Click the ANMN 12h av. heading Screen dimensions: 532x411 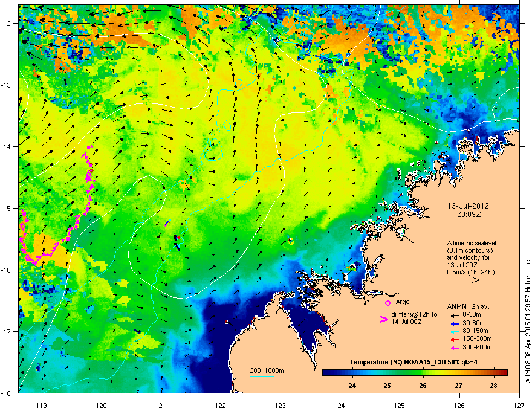click(x=468, y=307)
